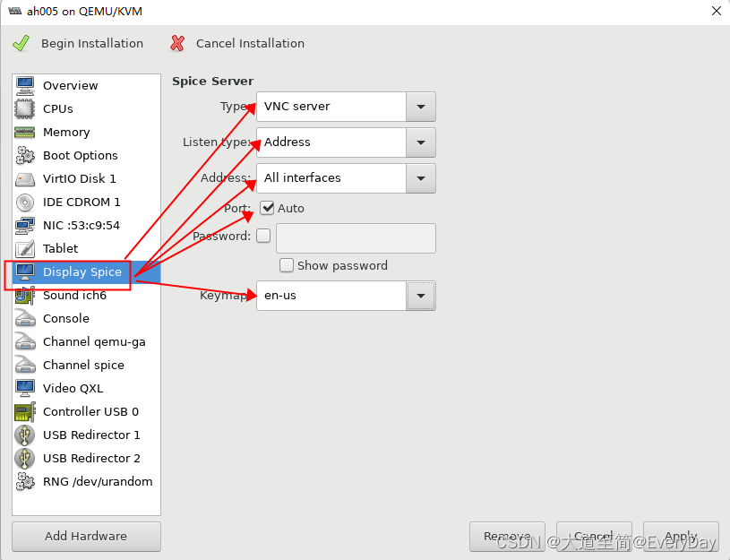Click the en-us keymap field
Image resolution: width=730 pixels, height=560 pixels.
[331, 296]
